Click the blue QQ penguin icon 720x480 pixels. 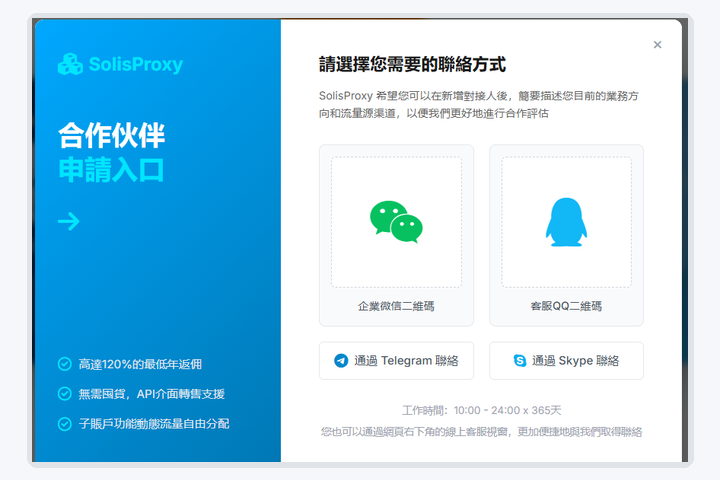[566, 222]
